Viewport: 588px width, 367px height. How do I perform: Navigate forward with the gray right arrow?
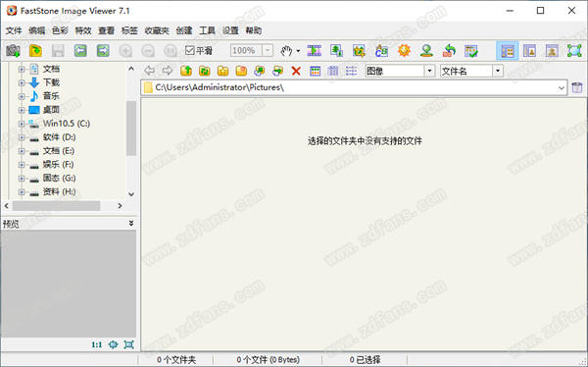pos(168,71)
